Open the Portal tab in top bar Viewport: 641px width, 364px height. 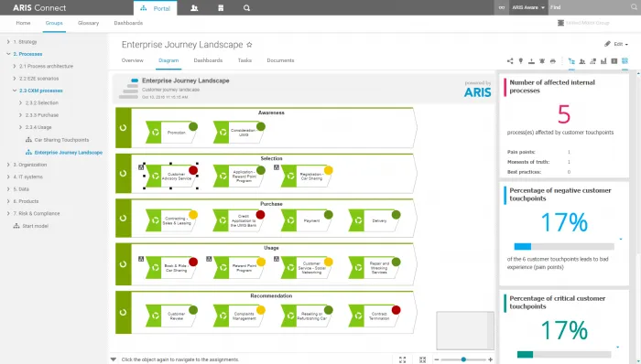pyautogui.click(x=156, y=8)
